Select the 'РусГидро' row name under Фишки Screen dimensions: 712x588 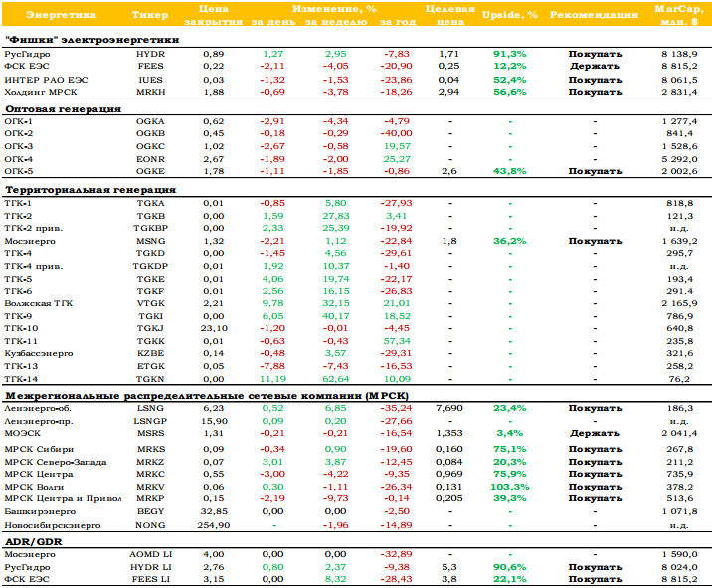[x=27, y=54]
